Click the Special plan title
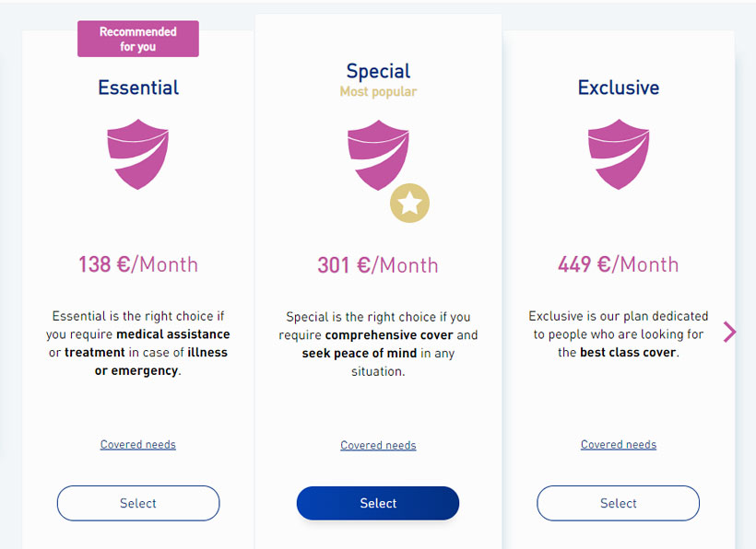 [379, 71]
